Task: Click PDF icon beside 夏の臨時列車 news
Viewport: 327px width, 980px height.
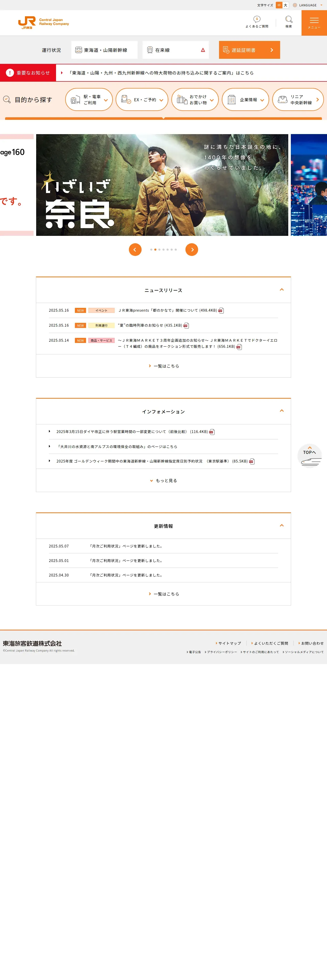Action: pyautogui.click(x=186, y=326)
